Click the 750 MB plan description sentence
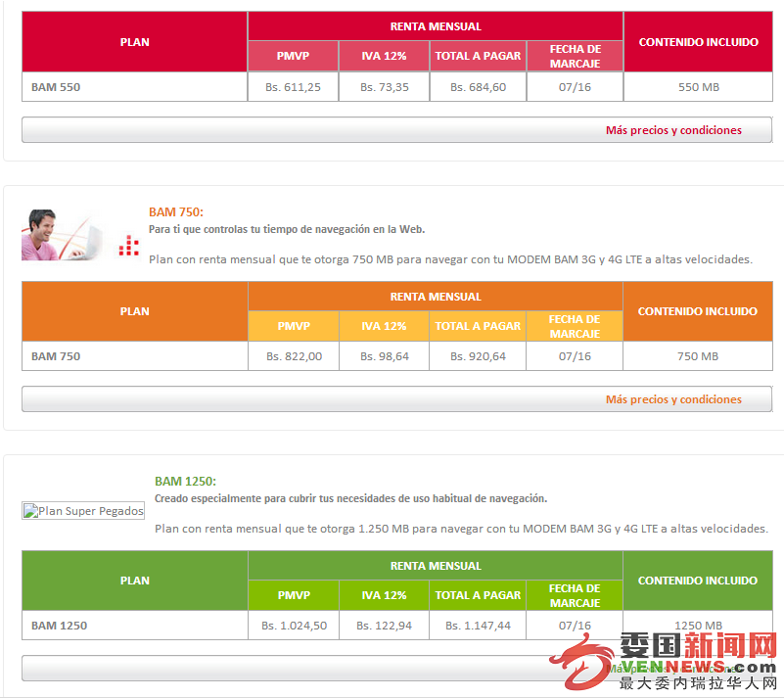784x698 pixels. tap(450, 259)
